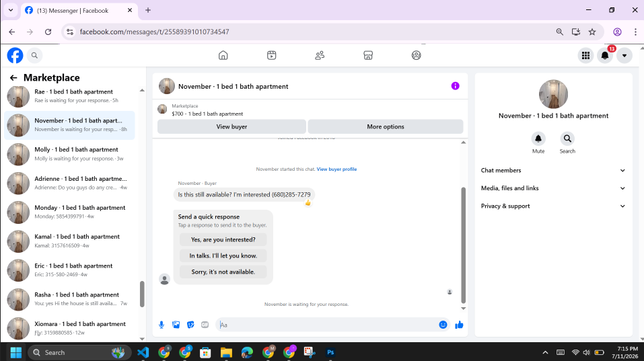
Task: Open Eric's apartment conversation
Action: click(70, 270)
